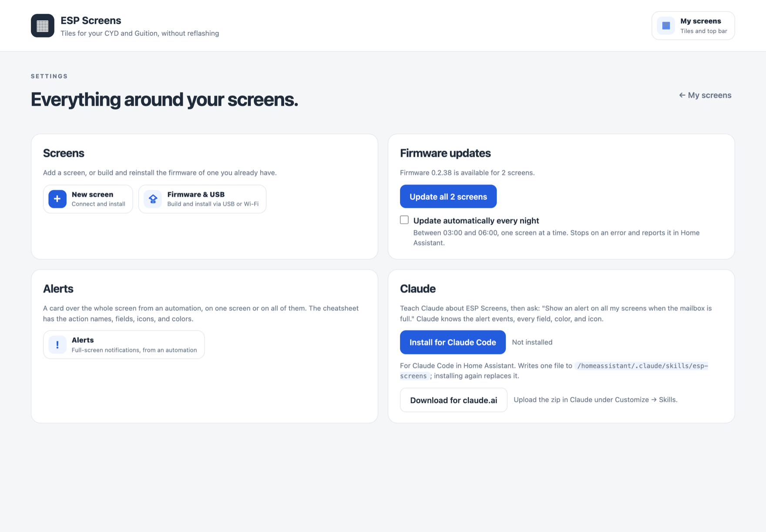Open My screens tiles and top bar button
766x532 pixels.
click(693, 26)
